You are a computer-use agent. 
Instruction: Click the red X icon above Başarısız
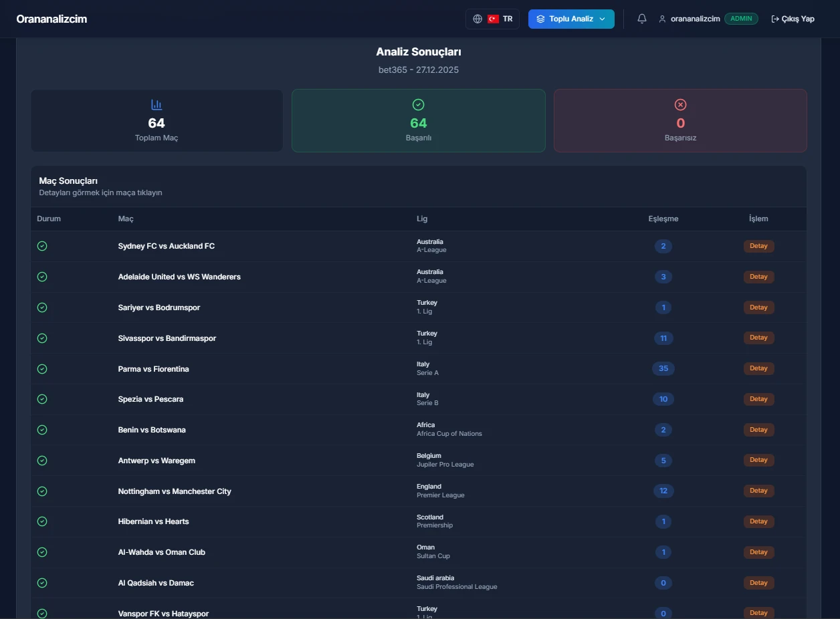click(x=680, y=105)
